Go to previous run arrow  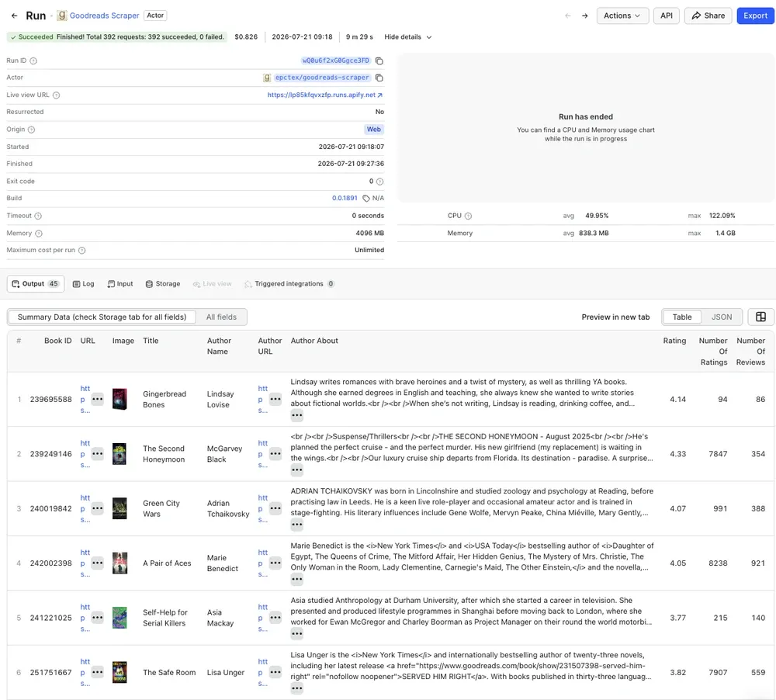(568, 16)
